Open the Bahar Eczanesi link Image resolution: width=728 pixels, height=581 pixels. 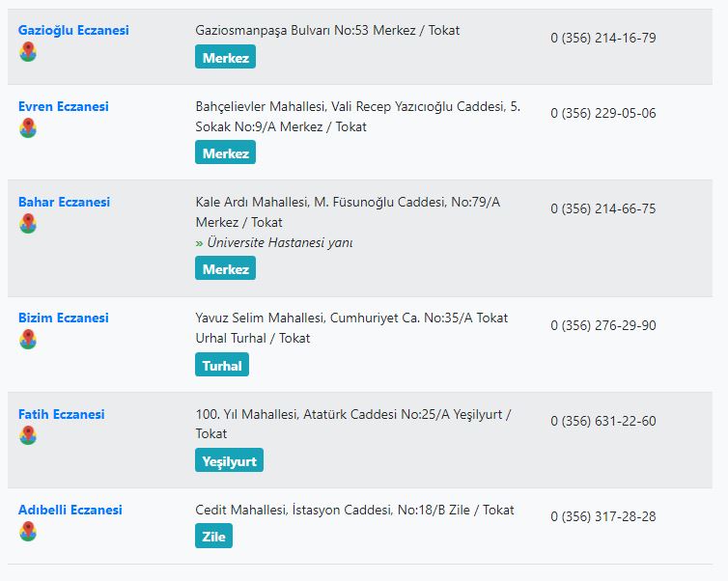pos(64,202)
